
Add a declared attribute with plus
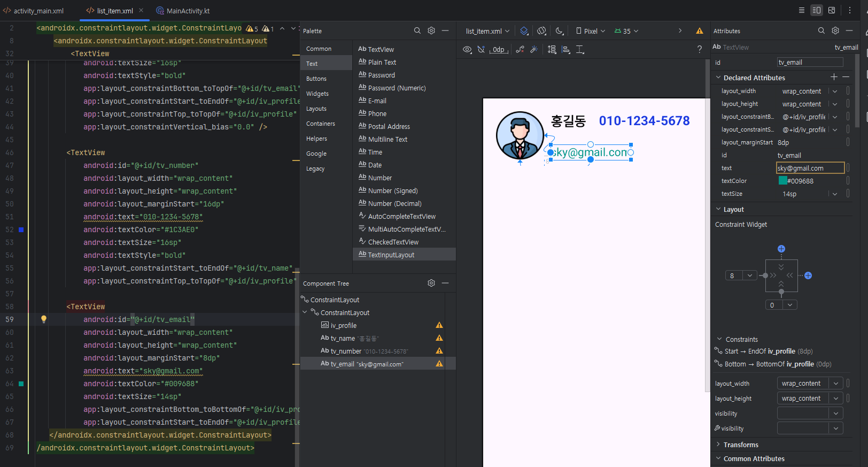click(834, 77)
